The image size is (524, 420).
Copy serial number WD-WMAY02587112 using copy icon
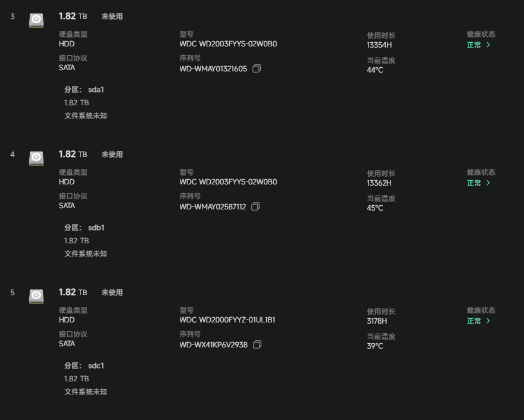[256, 207]
